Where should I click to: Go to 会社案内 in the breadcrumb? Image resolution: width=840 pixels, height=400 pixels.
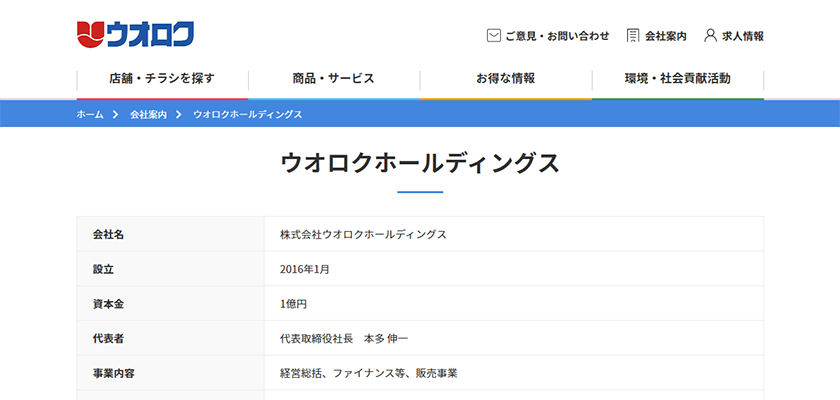pos(148,114)
